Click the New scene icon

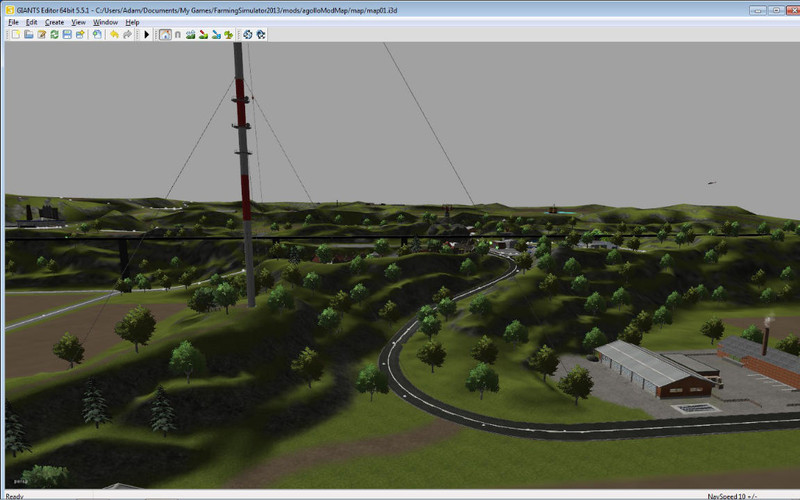click(16, 34)
